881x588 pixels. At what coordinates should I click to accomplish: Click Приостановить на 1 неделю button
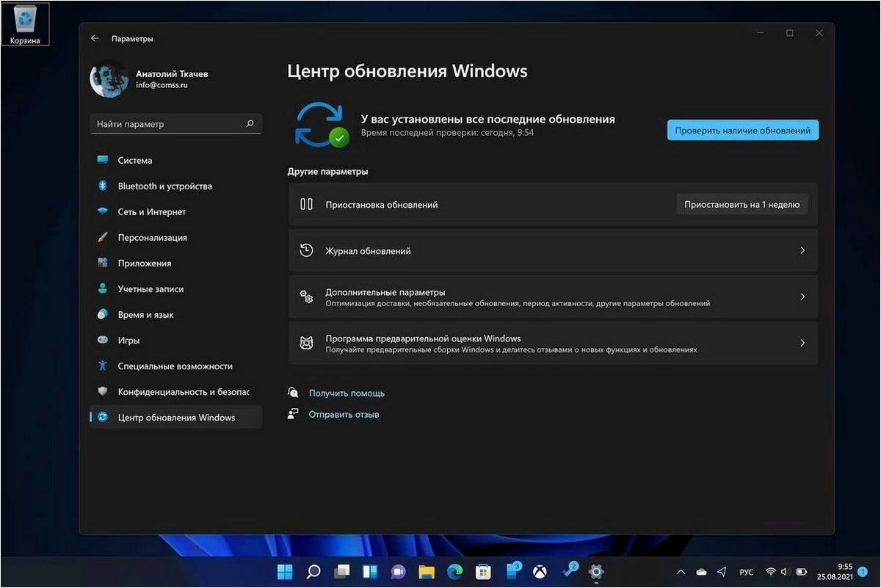742,205
